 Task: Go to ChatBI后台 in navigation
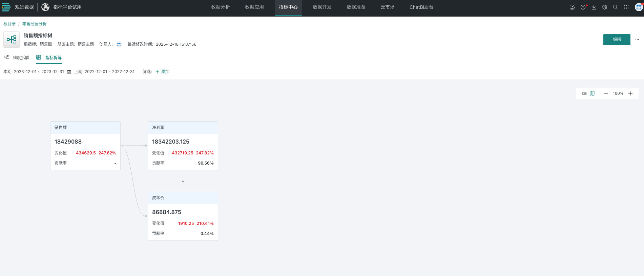click(421, 7)
